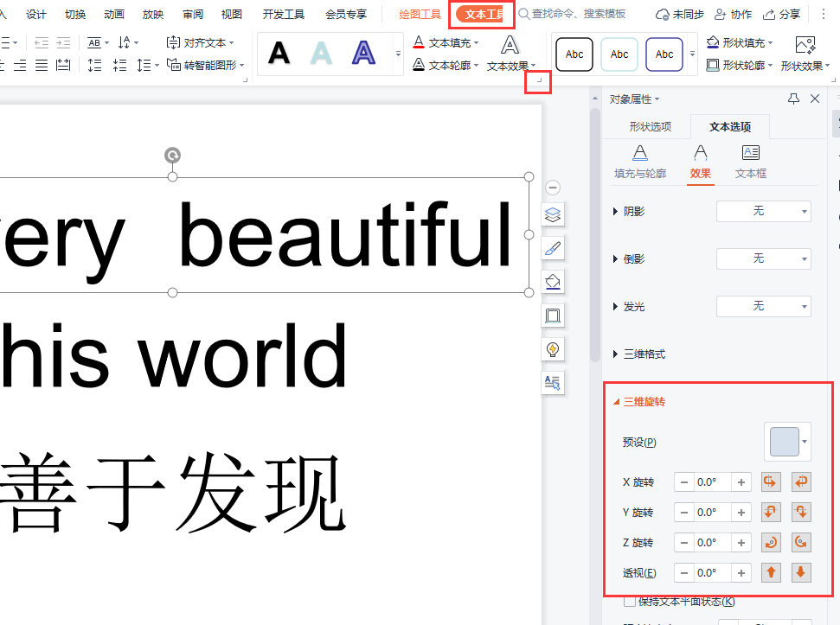Pin the 对象属性 panel with the pushpin
Image resolution: width=840 pixels, height=625 pixels.
pyautogui.click(x=793, y=99)
